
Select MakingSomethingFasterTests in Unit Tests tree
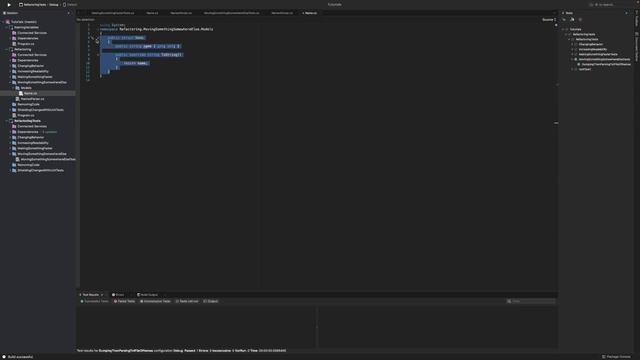[x=598, y=54]
